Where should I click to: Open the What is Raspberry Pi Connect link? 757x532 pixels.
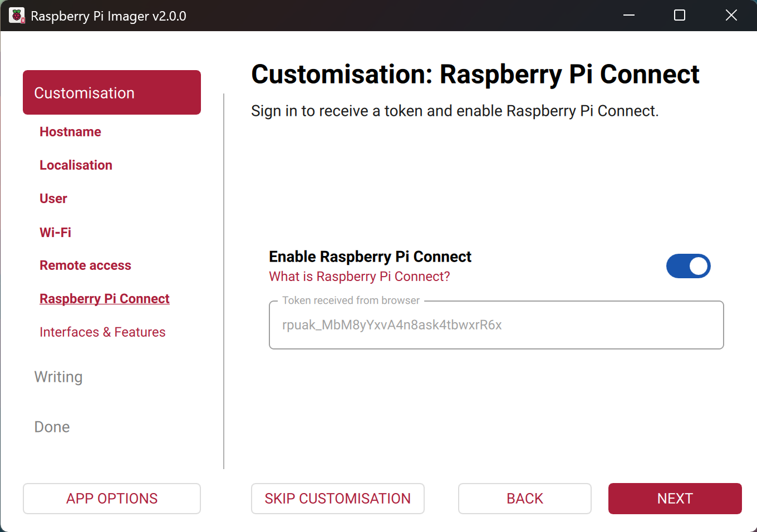[x=359, y=277]
